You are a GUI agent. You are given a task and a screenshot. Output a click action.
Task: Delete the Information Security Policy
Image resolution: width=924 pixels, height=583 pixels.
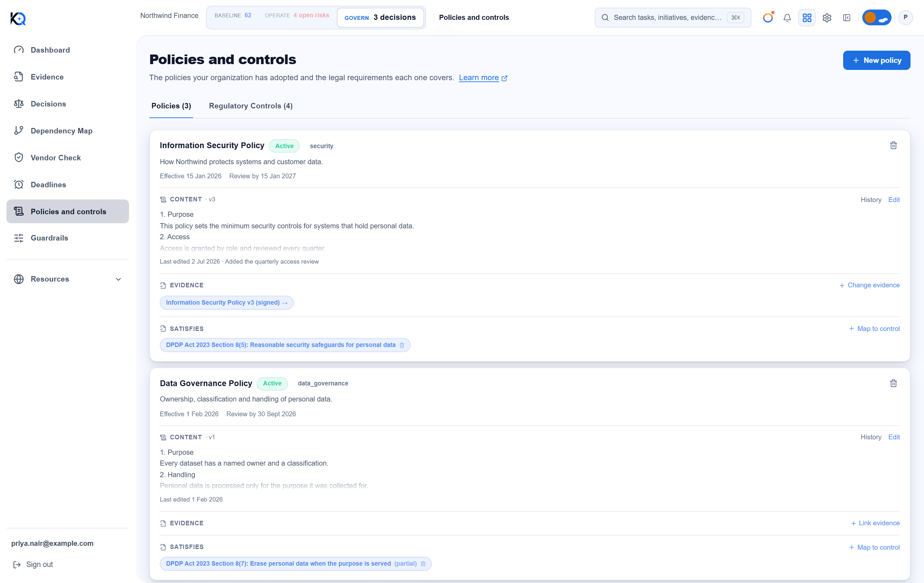click(893, 145)
